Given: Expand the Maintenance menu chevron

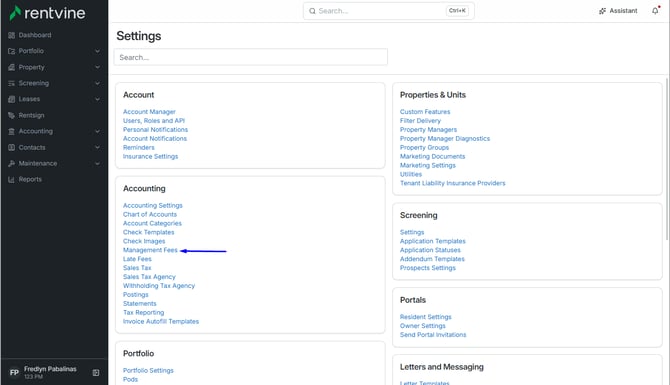Looking at the screenshot, I should 97,163.
